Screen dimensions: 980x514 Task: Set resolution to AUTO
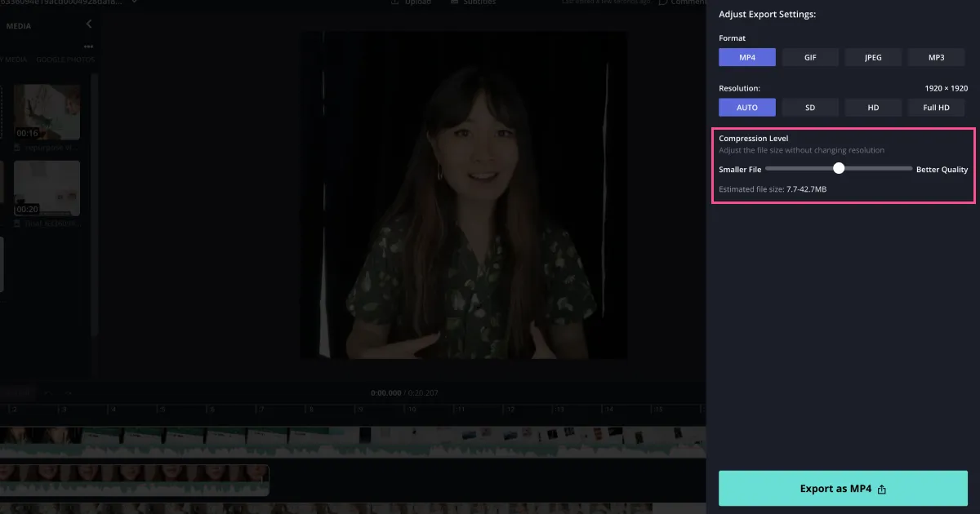[747, 108]
